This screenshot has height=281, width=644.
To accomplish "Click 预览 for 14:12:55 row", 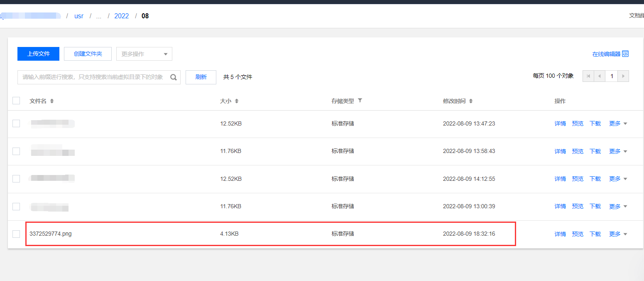I will pyautogui.click(x=578, y=179).
